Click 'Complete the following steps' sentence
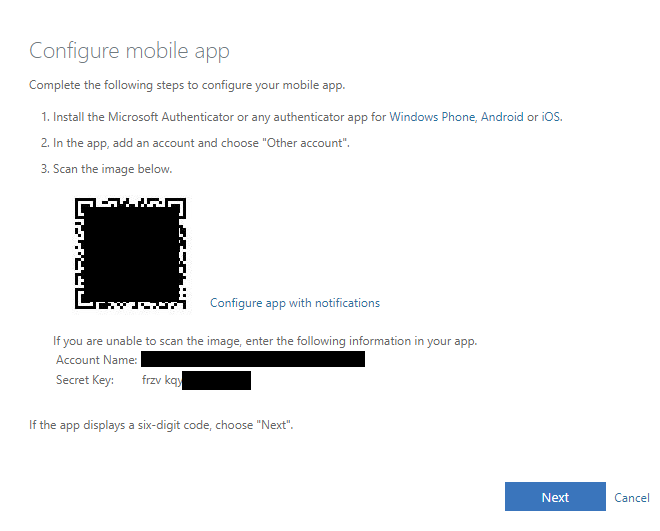This screenshot has height=531, width=660. (187, 85)
